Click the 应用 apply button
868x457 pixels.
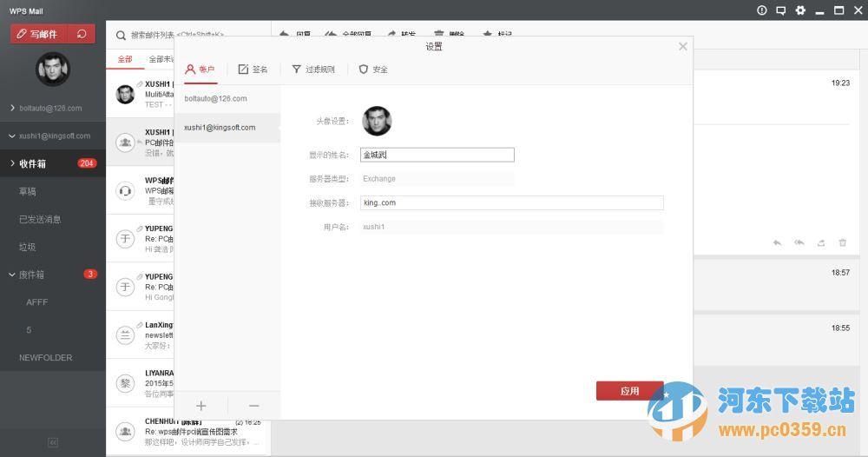pyautogui.click(x=629, y=390)
